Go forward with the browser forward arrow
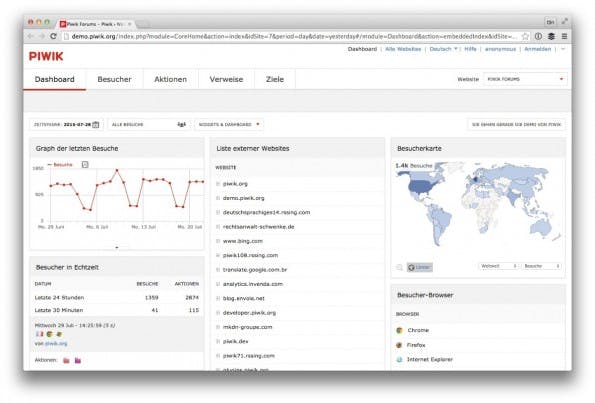The width and height of the screenshot is (595, 403). coord(42,36)
